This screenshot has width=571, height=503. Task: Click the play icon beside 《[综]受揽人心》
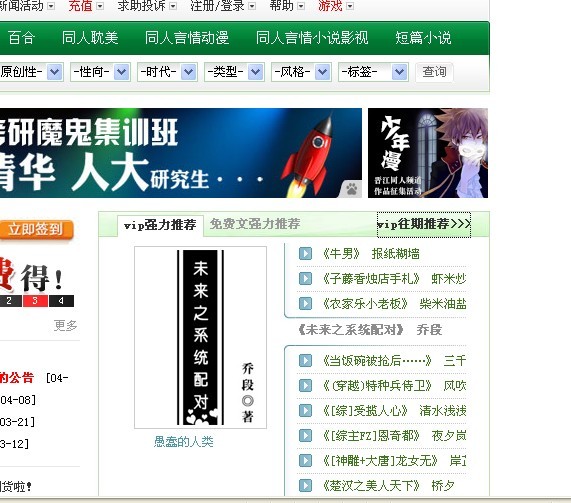click(305, 410)
